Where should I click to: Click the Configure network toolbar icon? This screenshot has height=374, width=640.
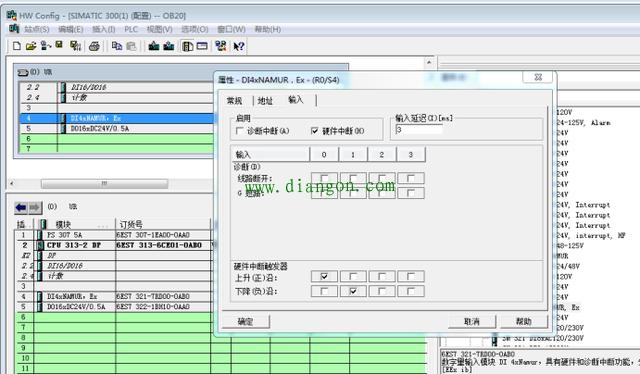221,46
